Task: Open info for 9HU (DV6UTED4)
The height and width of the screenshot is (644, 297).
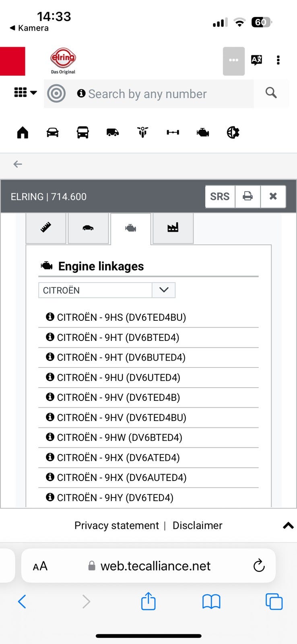Action: point(50,377)
